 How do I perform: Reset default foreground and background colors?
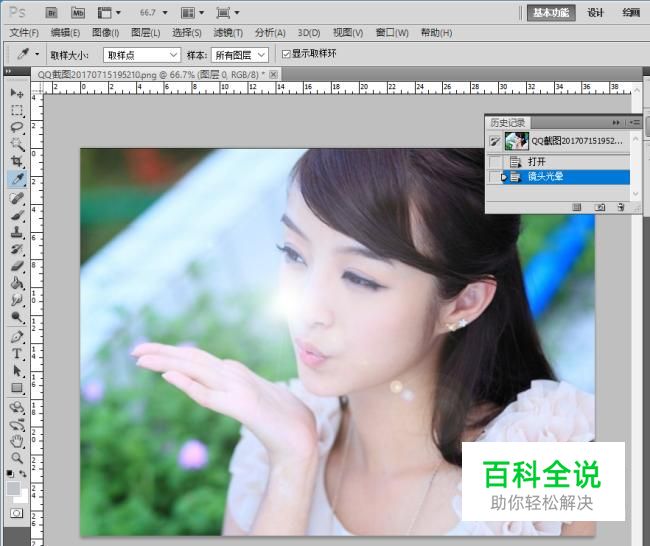pyautogui.click(x=10, y=473)
